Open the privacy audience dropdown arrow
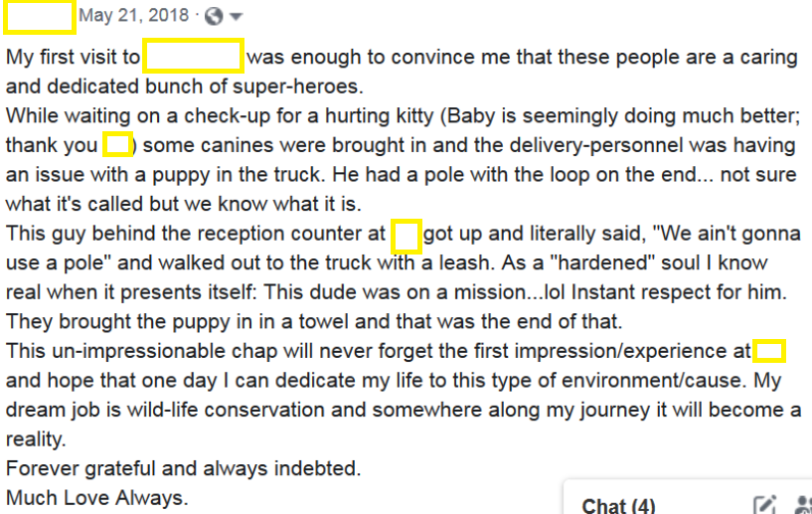 pyautogui.click(x=237, y=17)
